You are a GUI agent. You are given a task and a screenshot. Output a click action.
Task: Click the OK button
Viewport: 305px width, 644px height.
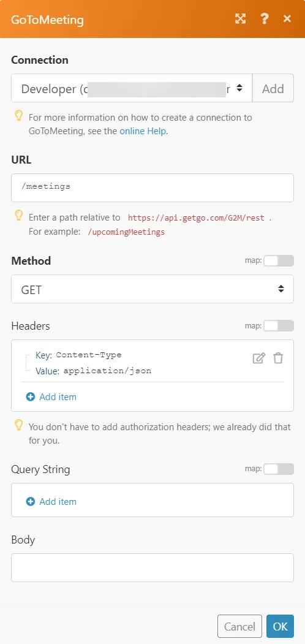pos(281,626)
